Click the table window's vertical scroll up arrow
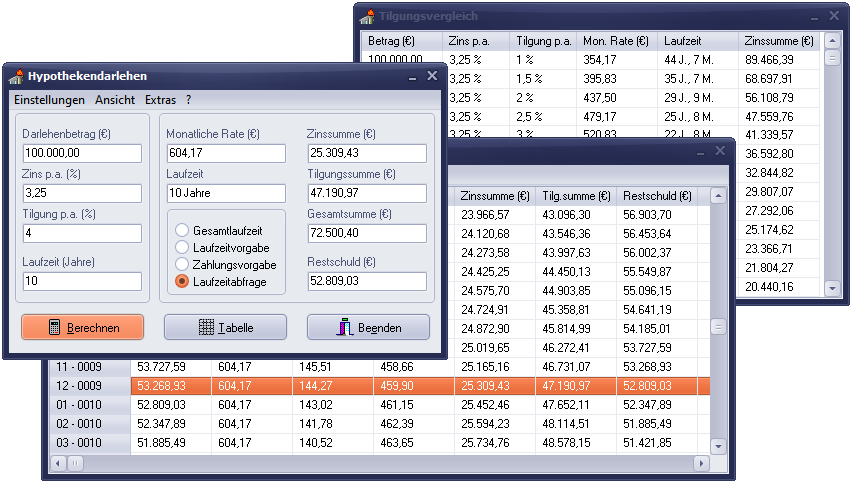 pyautogui.click(x=718, y=196)
